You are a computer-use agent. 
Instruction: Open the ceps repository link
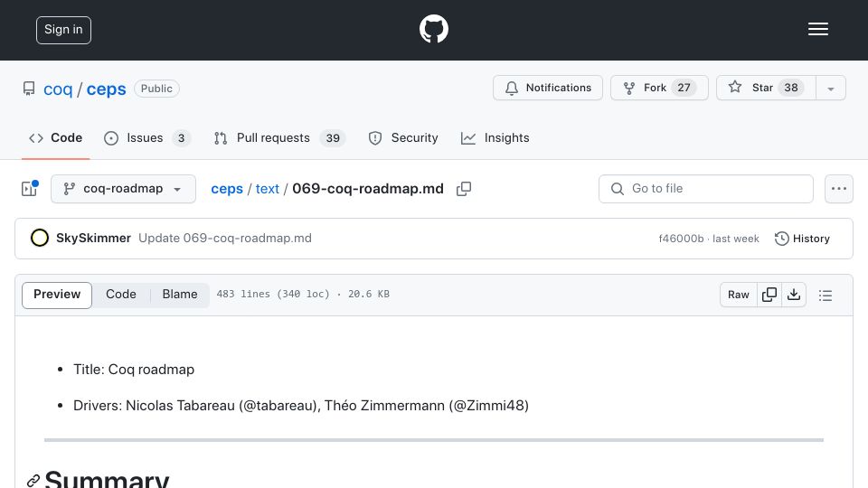click(107, 89)
